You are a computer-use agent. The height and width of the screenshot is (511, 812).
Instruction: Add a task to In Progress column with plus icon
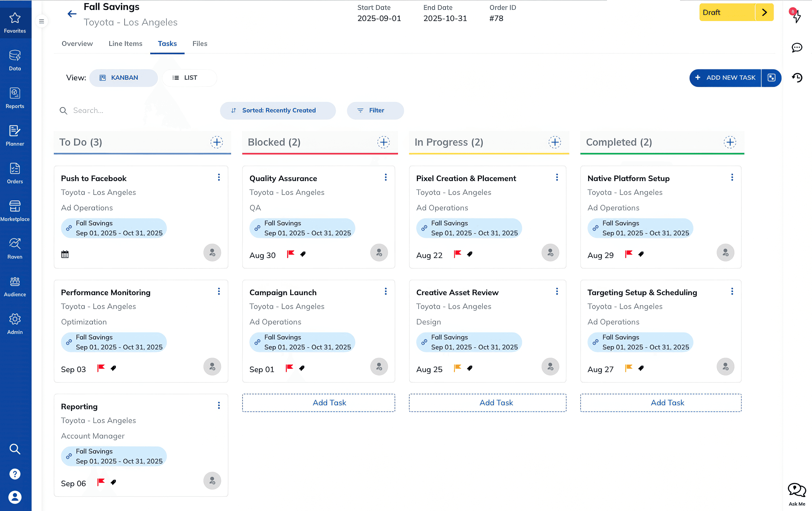tap(555, 142)
